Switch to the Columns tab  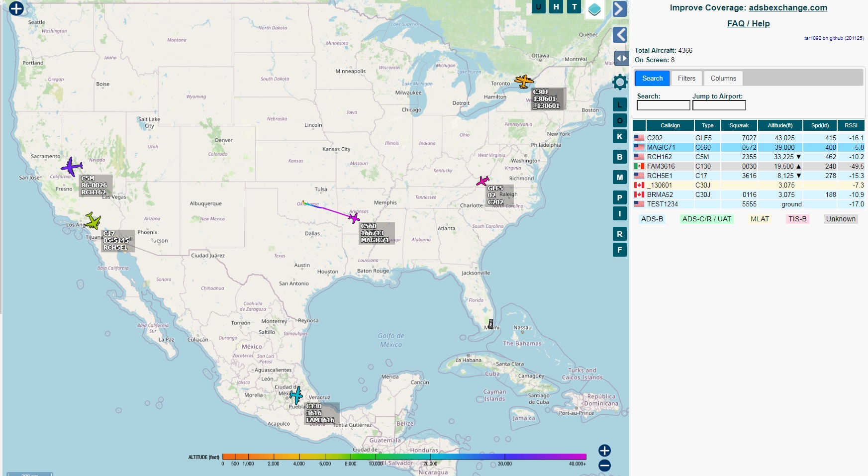pos(723,78)
